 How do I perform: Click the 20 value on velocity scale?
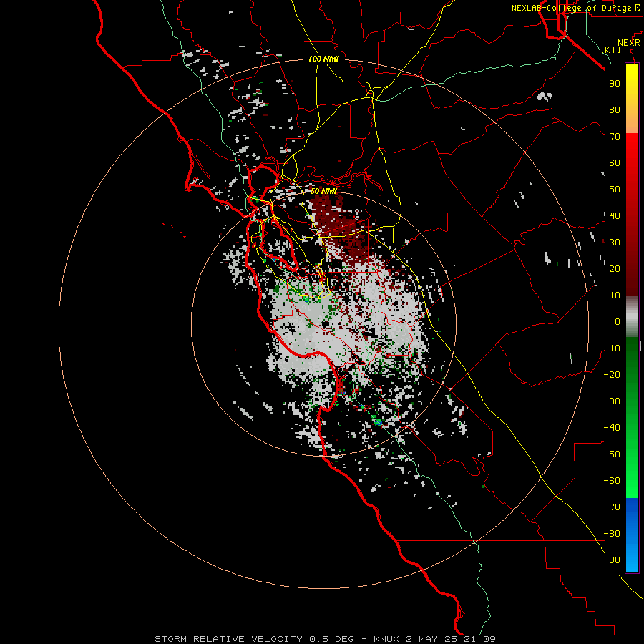tap(615, 268)
